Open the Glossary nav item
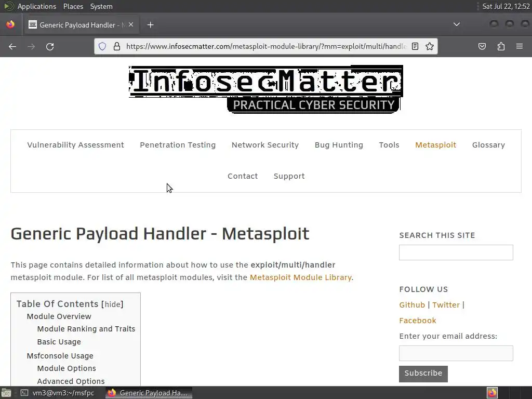Screen dimensions: 532x399 click(488, 145)
